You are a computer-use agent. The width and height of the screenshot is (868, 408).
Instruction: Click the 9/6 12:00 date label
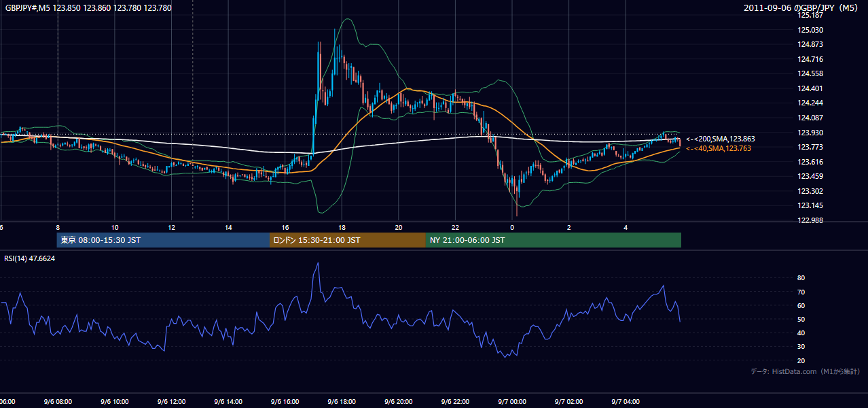(x=172, y=402)
